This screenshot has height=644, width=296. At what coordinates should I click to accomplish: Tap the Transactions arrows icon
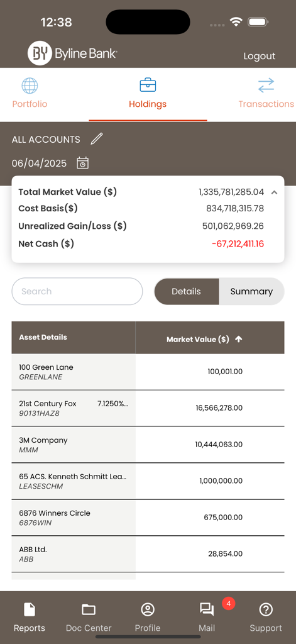(266, 86)
